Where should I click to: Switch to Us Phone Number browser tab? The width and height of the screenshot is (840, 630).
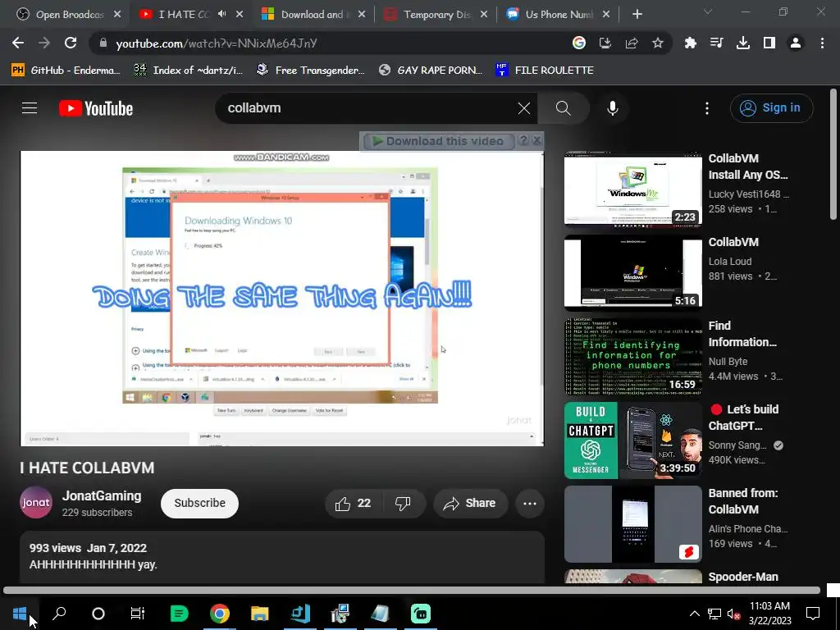click(558, 15)
